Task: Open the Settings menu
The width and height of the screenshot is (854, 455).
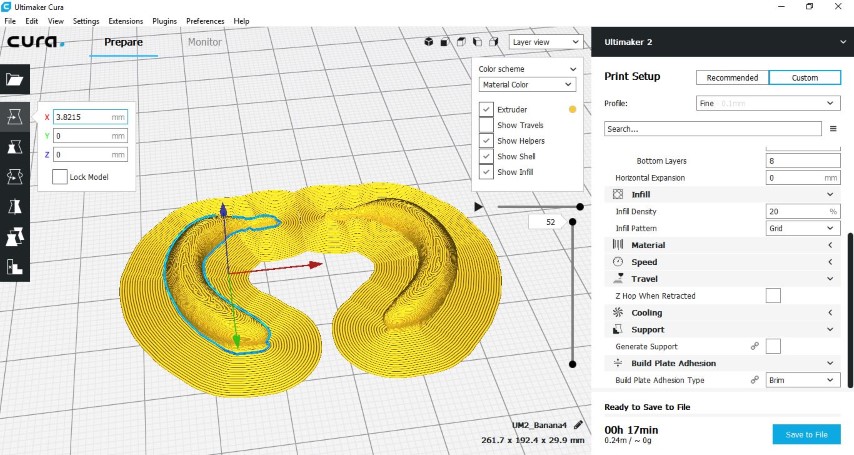Action: 86,21
